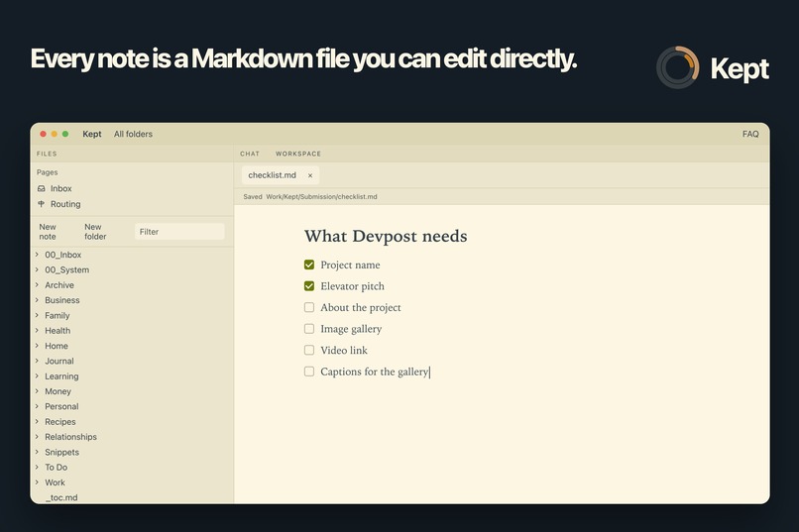Expand the Business folder chevron
The height and width of the screenshot is (532, 799).
click(x=38, y=300)
